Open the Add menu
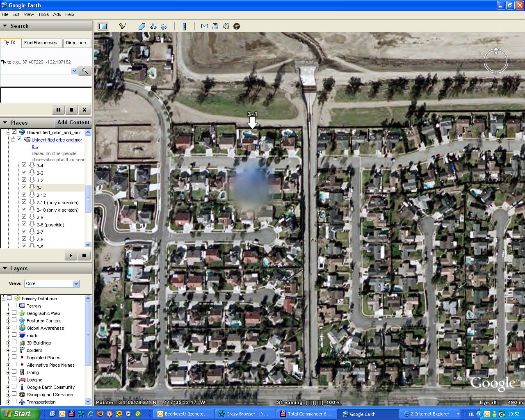525x420 pixels. (57, 14)
